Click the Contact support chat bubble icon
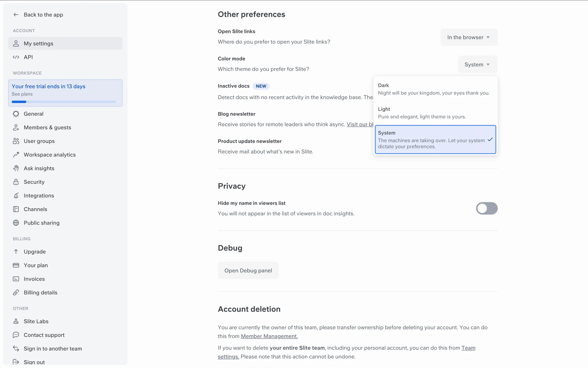This screenshot has width=588, height=368. (x=16, y=335)
